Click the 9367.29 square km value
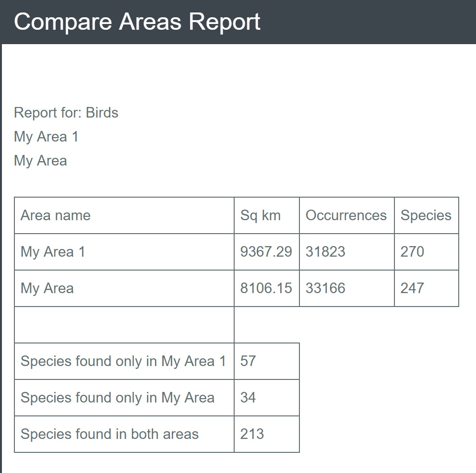 [x=266, y=252]
